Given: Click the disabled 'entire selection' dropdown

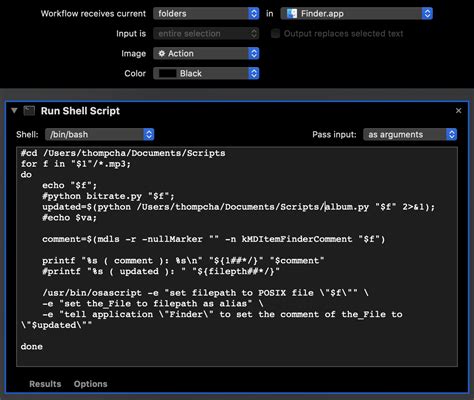Looking at the screenshot, I should click(206, 34).
